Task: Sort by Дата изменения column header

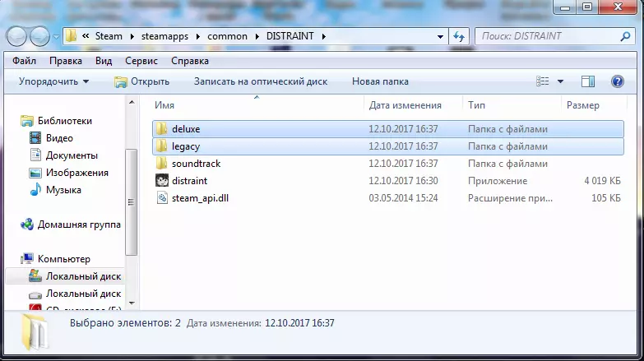Action: tap(405, 105)
